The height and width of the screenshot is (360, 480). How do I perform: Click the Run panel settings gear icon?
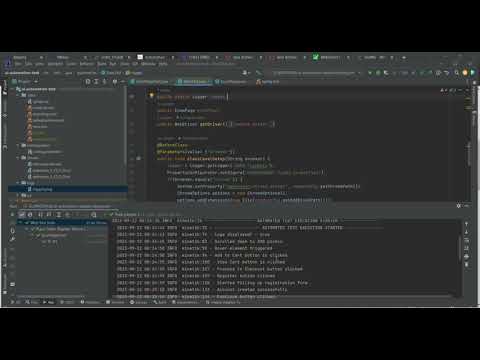click(459, 206)
